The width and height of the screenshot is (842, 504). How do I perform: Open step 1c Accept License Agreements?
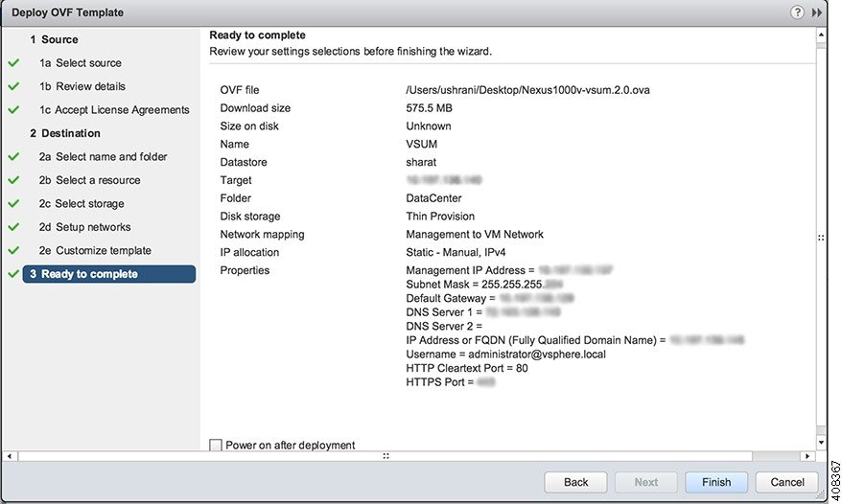[114, 110]
